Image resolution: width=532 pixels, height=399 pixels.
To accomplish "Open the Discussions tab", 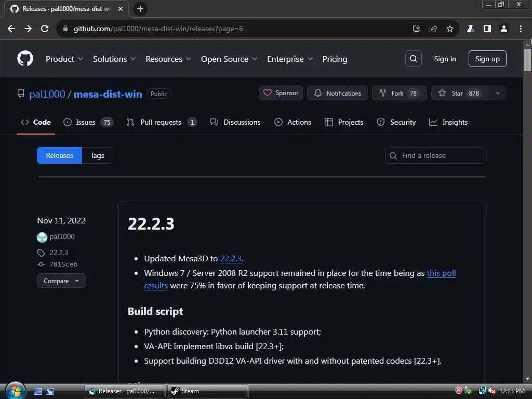I will (235, 122).
